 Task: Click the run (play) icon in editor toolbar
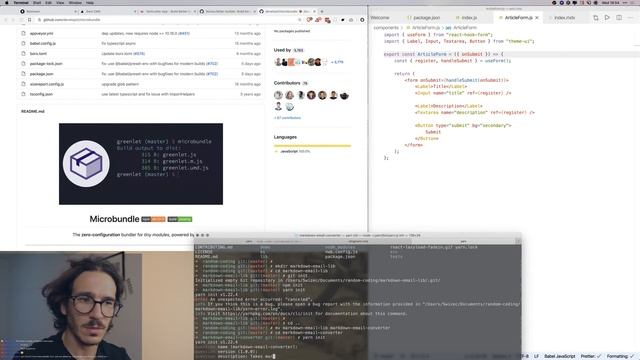click(607, 18)
